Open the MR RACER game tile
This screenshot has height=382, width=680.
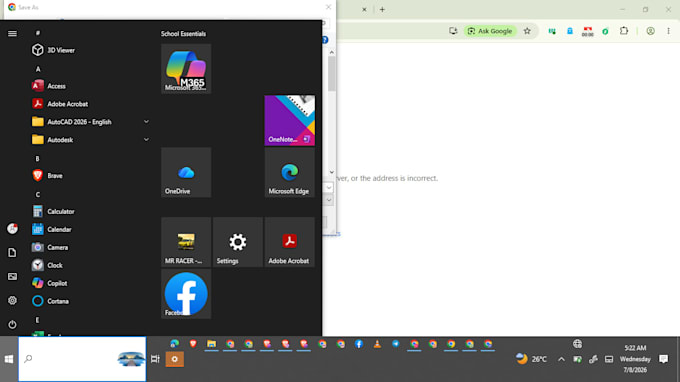click(x=186, y=242)
